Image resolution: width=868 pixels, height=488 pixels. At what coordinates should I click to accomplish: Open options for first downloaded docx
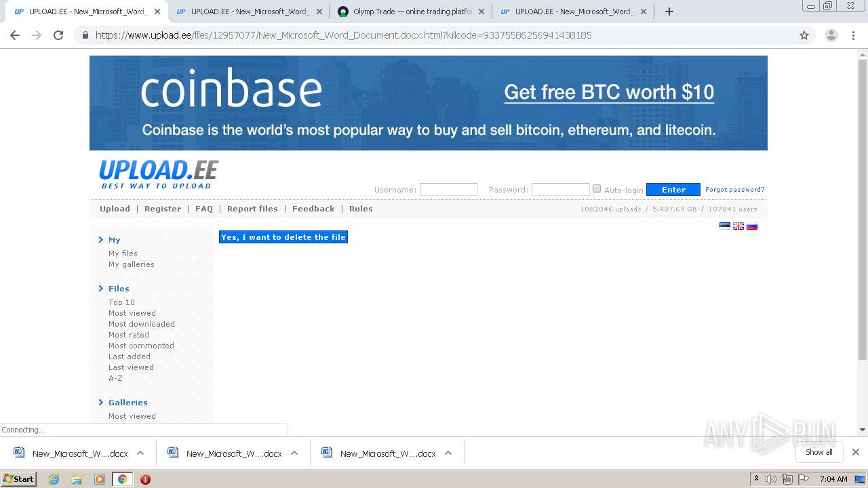(x=140, y=453)
